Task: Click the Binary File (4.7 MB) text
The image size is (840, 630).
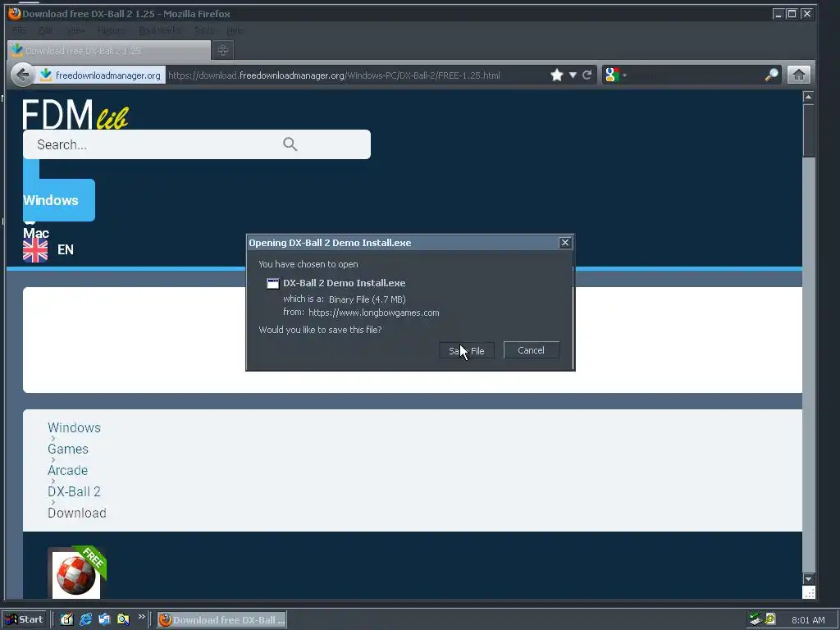Action: [x=367, y=299]
